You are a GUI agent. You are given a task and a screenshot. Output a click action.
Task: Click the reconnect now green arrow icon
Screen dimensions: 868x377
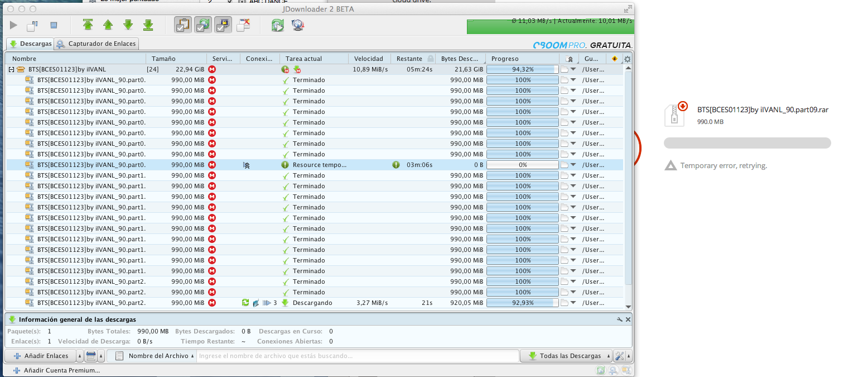[277, 25]
